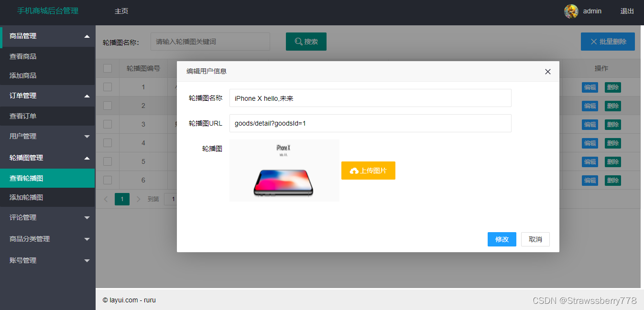Click 删除 in row 5
Viewport: 644px width, 310px height.
pyautogui.click(x=613, y=162)
